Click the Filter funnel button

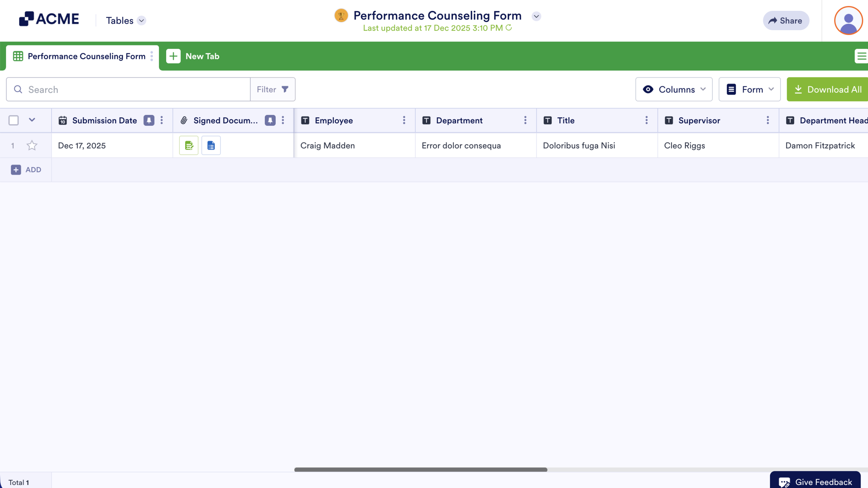coord(272,90)
